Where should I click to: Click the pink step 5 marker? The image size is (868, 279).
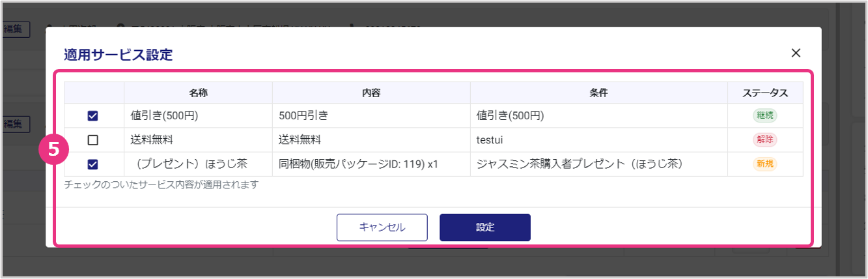pos(54,149)
